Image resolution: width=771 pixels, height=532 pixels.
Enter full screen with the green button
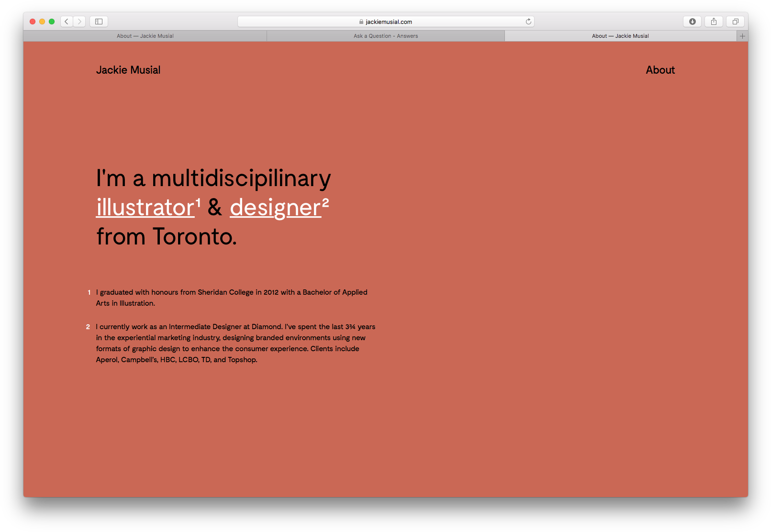point(52,22)
